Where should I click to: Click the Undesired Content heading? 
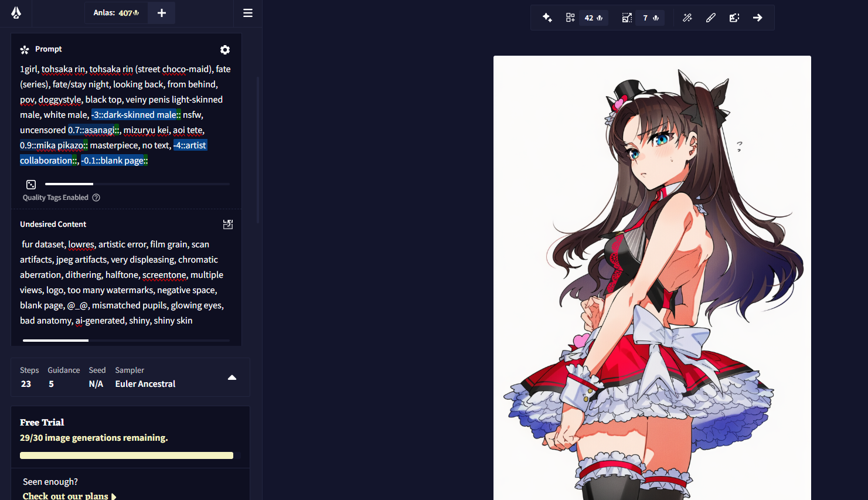click(53, 225)
